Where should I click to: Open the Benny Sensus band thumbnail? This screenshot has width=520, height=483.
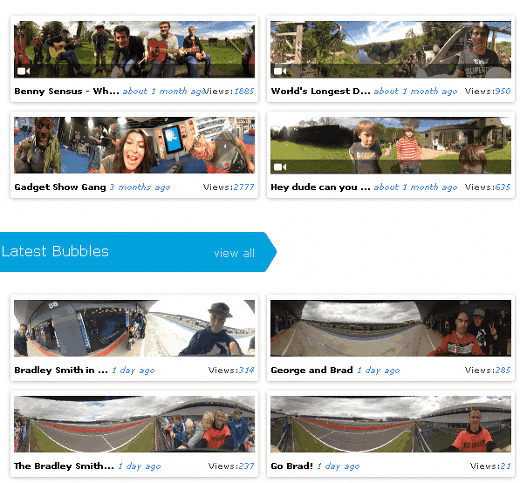pos(134,49)
